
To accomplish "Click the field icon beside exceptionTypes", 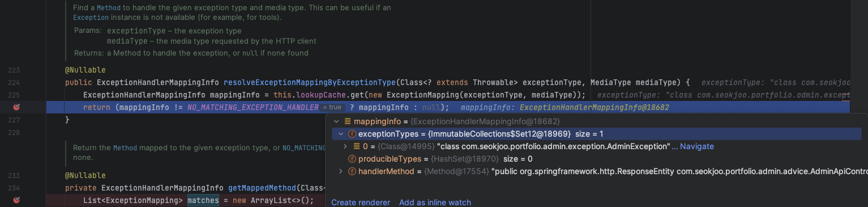I will 352,134.
